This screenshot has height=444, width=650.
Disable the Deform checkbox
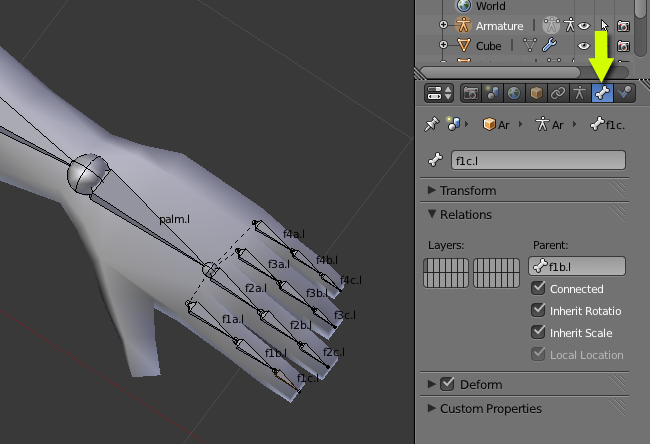pos(447,384)
